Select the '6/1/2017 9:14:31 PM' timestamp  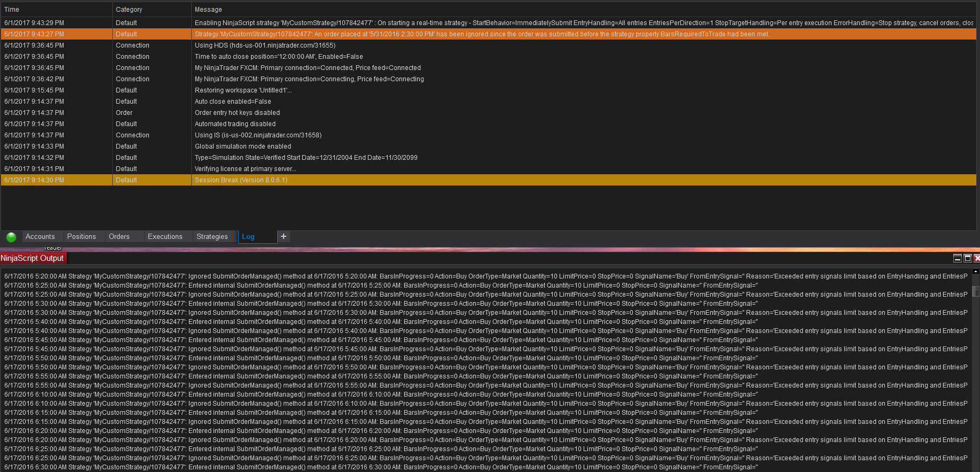(34, 169)
